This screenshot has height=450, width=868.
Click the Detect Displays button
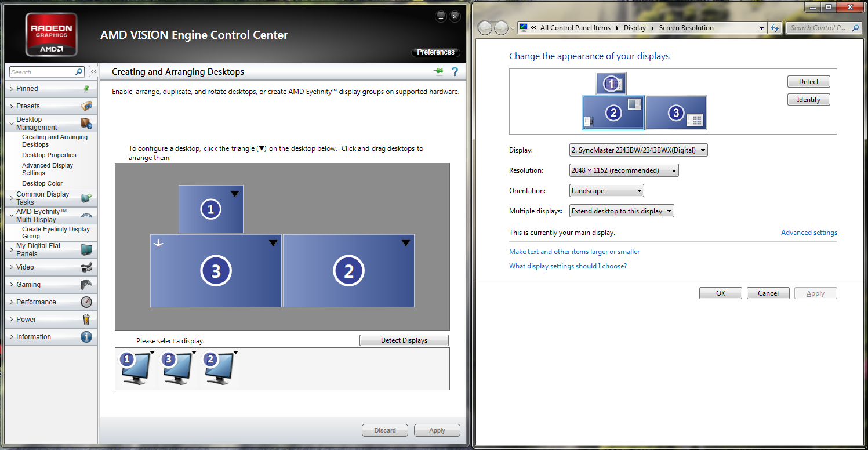(404, 340)
